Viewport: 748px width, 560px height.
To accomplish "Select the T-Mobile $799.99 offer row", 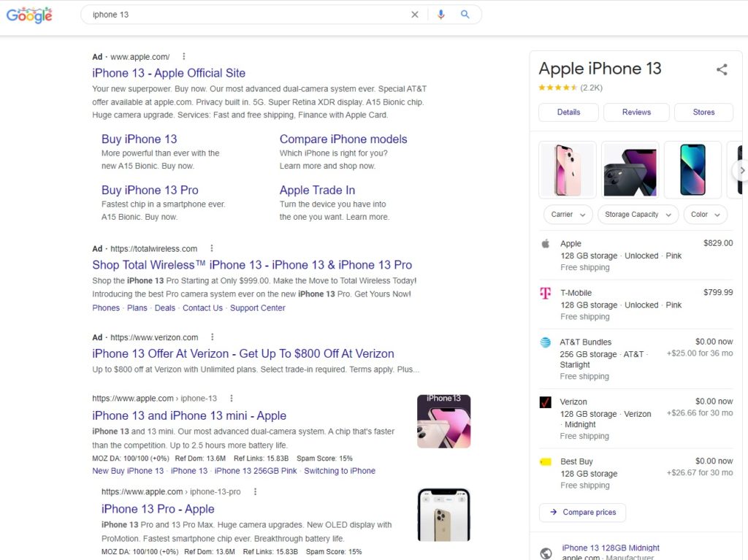I will point(636,304).
